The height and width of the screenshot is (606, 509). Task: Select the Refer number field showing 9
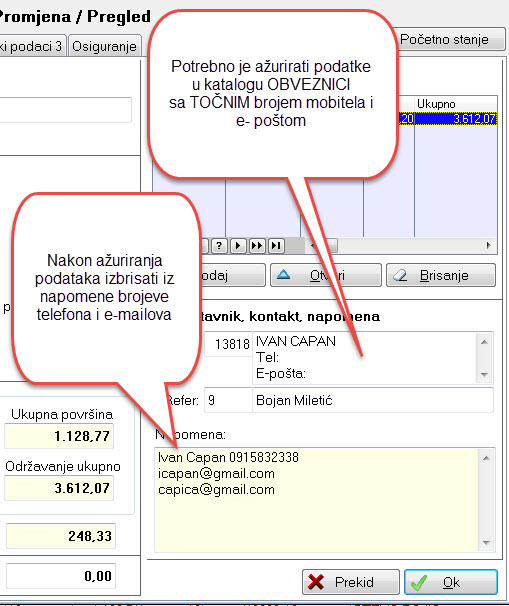pyautogui.click(x=228, y=400)
